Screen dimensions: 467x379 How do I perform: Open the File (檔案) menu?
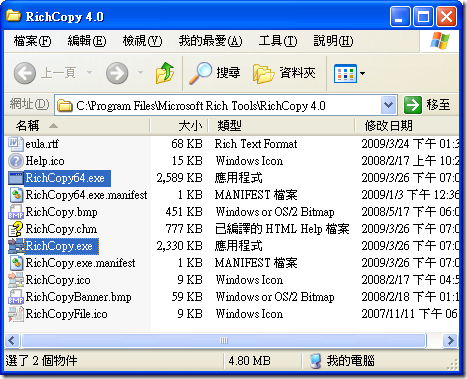(32, 41)
